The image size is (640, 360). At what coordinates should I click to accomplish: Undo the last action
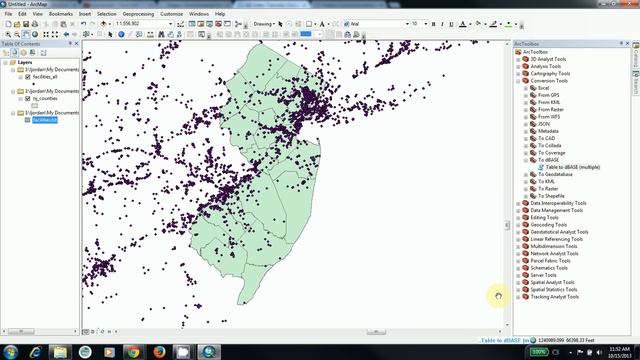click(x=83, y=24)
